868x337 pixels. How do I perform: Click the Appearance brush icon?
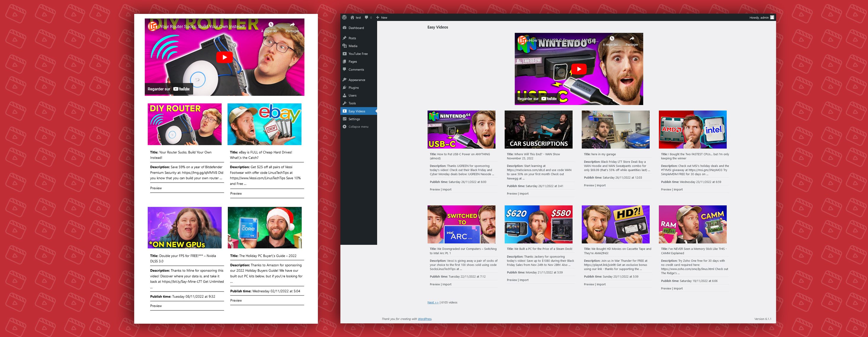coord(344,80)
